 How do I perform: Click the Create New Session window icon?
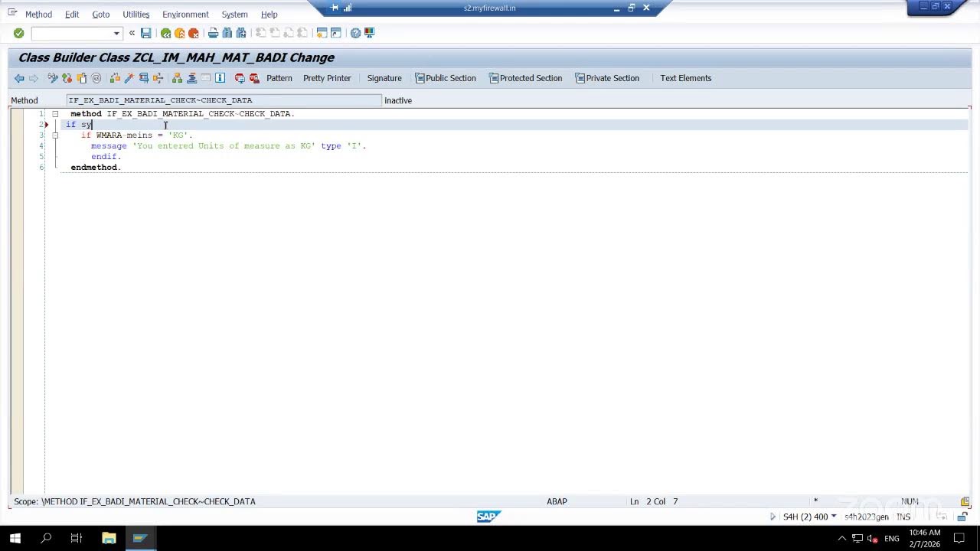coord(322,33)
